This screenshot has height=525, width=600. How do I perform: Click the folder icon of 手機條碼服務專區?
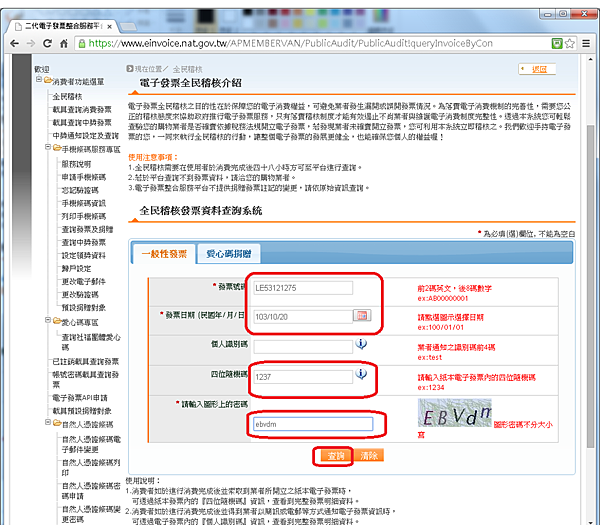(x=57, y=148)
